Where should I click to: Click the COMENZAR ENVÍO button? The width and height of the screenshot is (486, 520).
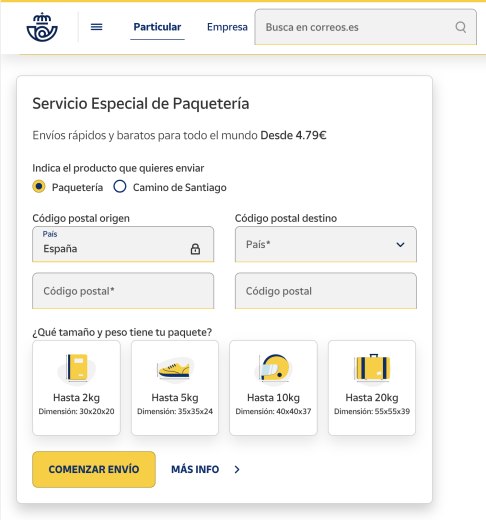click(94, 469)
